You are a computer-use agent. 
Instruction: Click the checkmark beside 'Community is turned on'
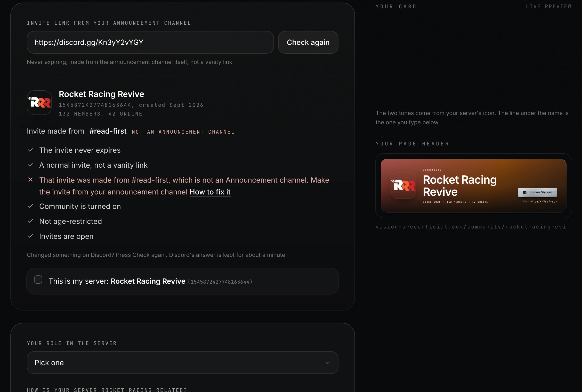pyautogui.click(x=30, y=206)
